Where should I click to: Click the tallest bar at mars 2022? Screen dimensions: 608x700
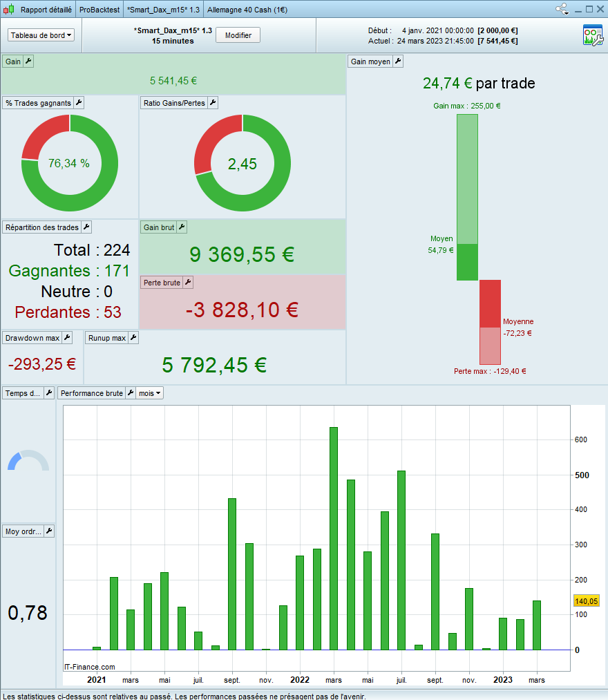(334, 538)
